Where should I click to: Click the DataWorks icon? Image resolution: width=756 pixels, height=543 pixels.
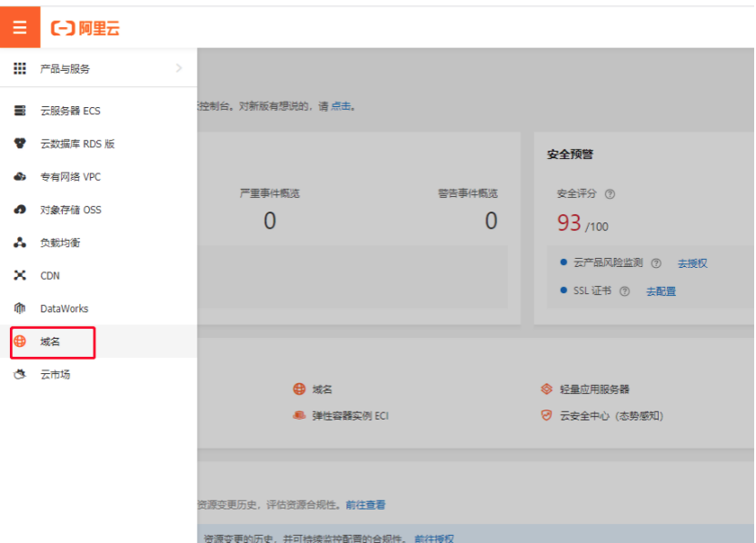(x=20, y=309)
